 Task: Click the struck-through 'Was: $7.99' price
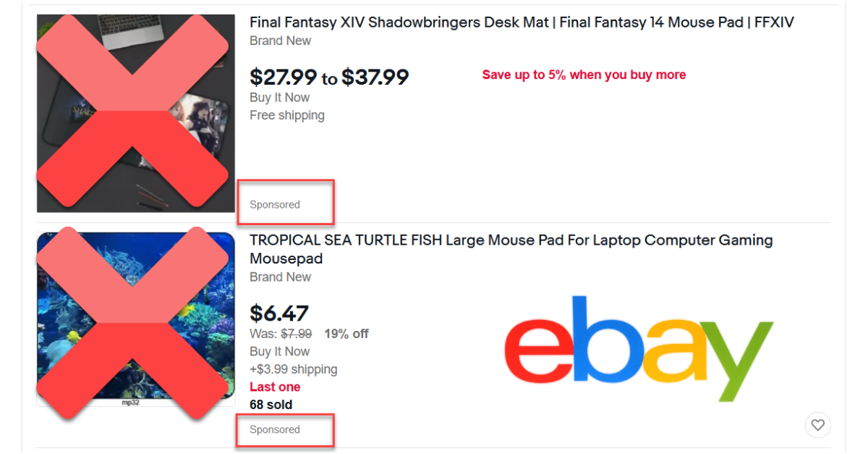click(x=281, y=334)
